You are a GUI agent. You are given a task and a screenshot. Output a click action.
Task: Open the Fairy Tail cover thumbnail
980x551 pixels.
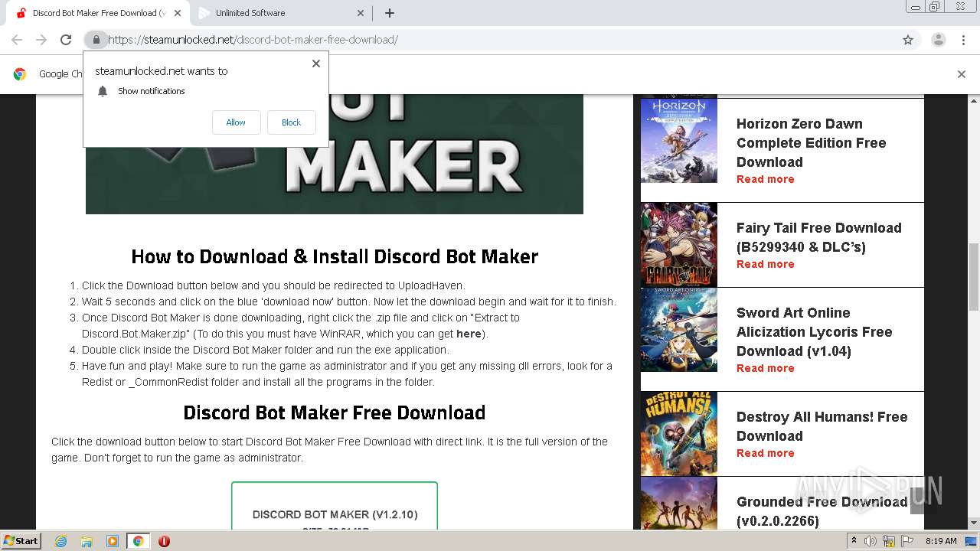679,245
